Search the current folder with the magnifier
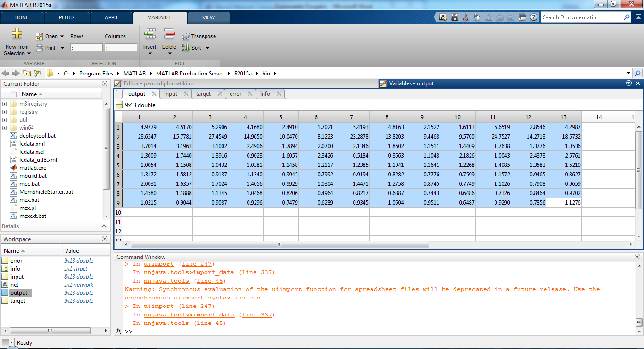Viewport: 644px width, 349px height. 638,73
